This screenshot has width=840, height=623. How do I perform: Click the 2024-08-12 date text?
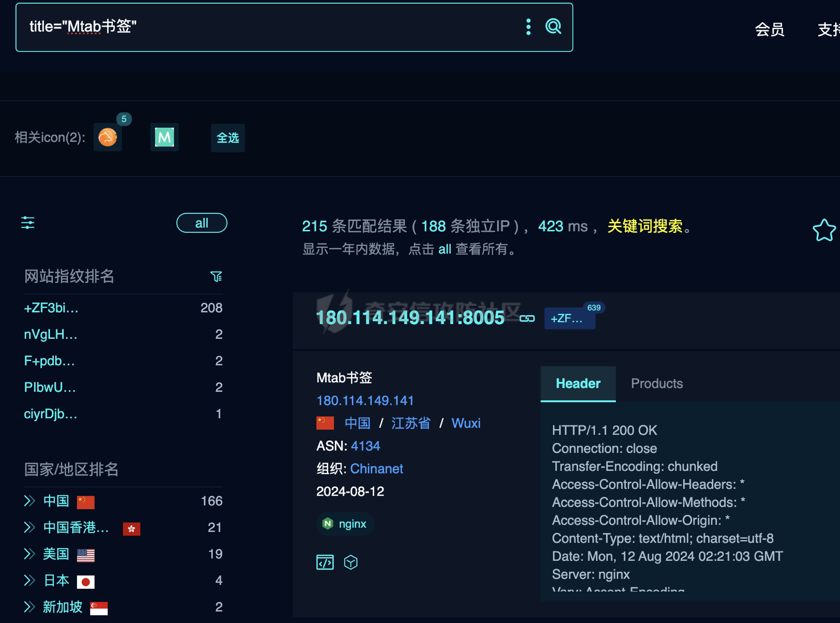coord(350,492)
